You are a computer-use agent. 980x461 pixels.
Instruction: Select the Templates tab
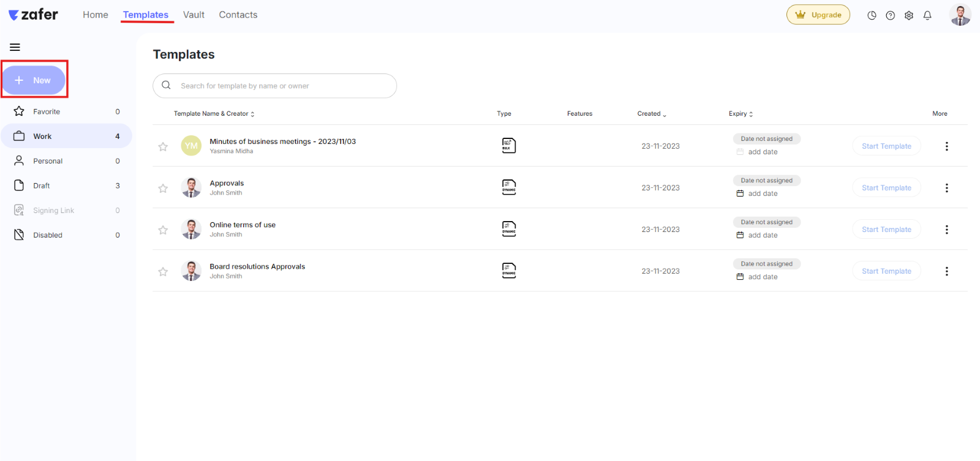click(x=146, y=15)
